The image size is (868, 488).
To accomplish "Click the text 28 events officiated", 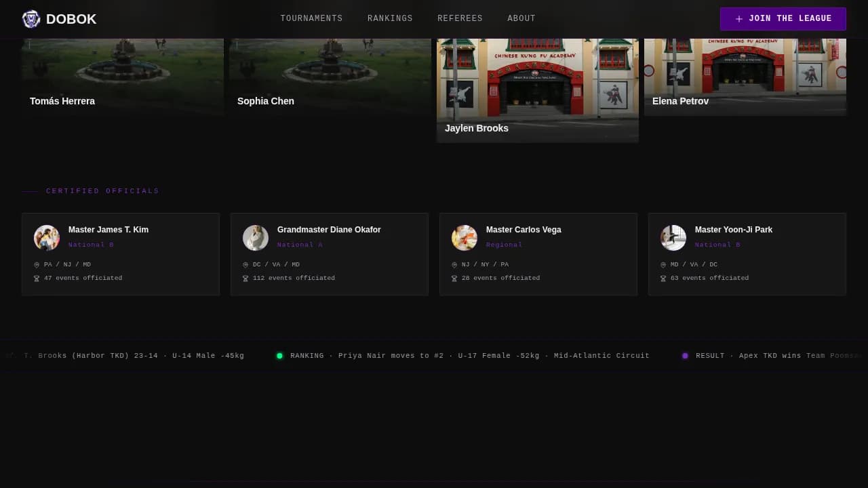I will 501,278.
